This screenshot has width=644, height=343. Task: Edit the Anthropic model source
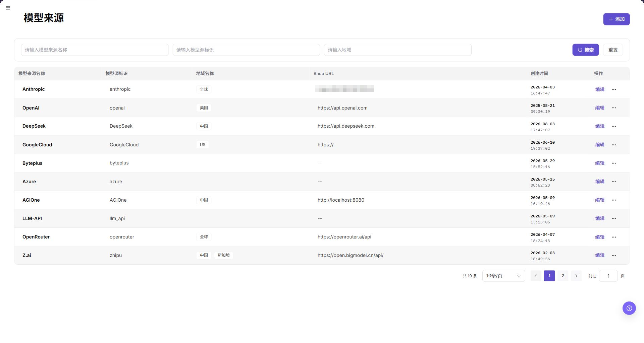tap(599, 89)
